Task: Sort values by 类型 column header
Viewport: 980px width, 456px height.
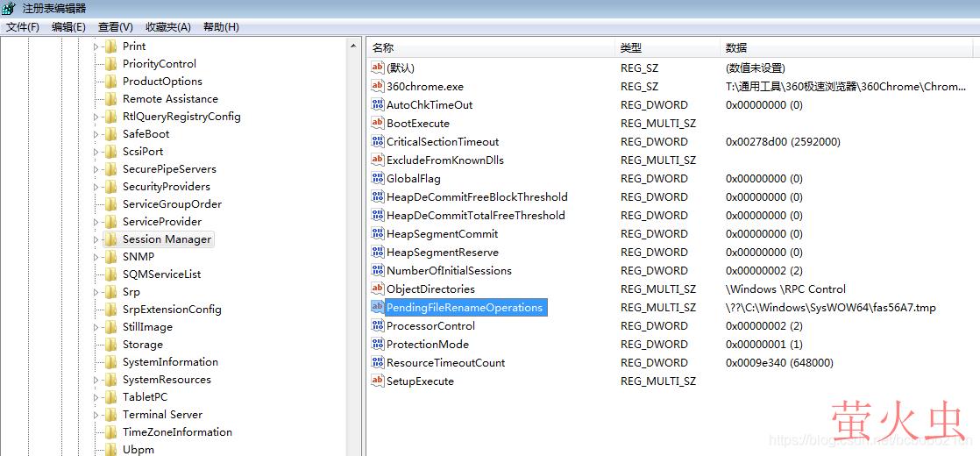Action: click(x=667, y=48)
